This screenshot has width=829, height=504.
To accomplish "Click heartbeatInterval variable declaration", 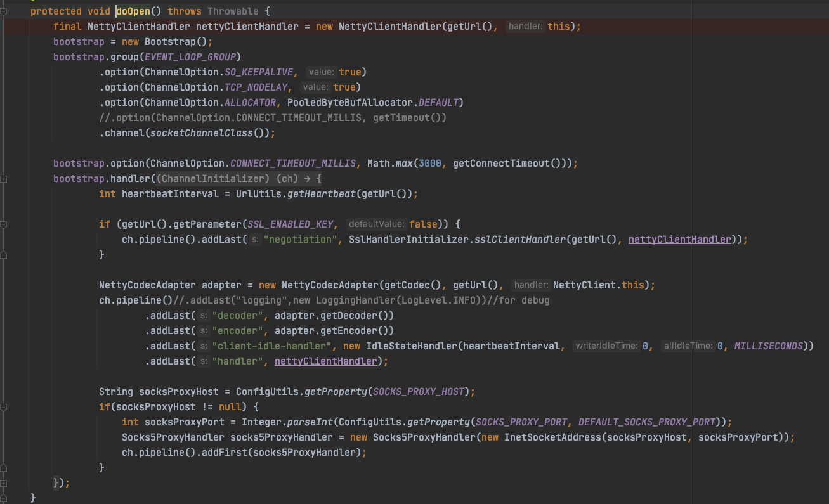I will coord(170,194).
